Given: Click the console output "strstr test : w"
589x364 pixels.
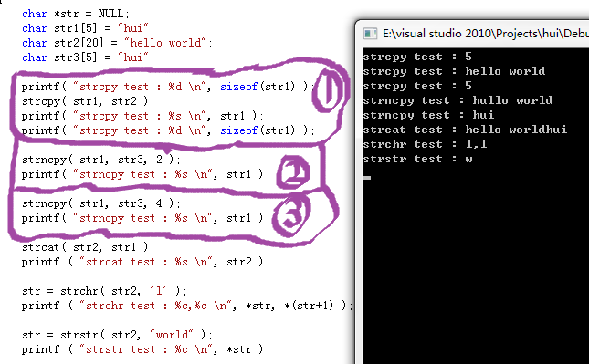Looking at the screenshot, I should (x=417, y=159).
